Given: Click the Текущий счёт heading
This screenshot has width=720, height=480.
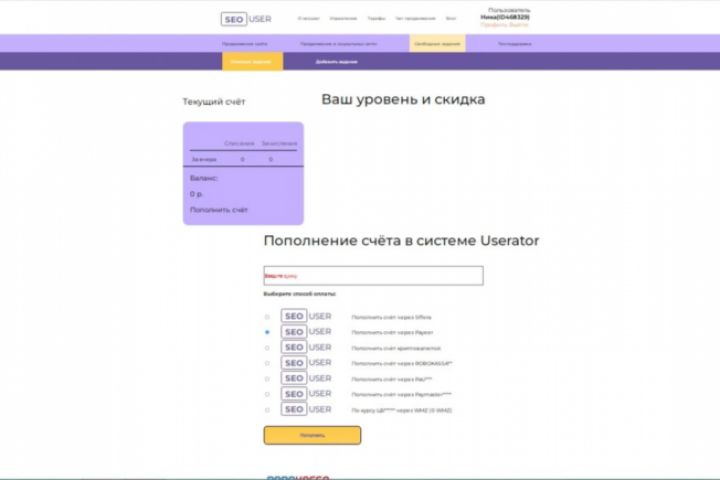Looking at the screenshot, I should (214, 102).
